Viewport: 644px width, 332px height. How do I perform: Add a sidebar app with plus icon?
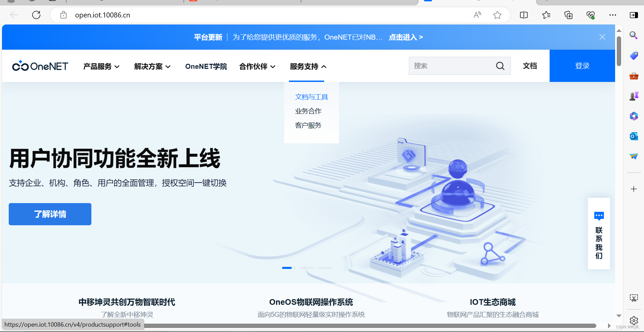point(634,189)
